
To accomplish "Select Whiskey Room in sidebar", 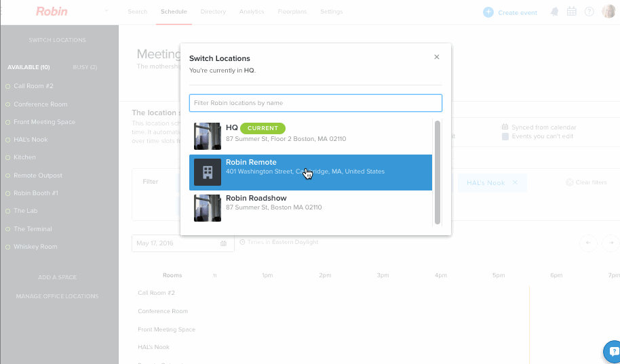I will click(35, 247).
